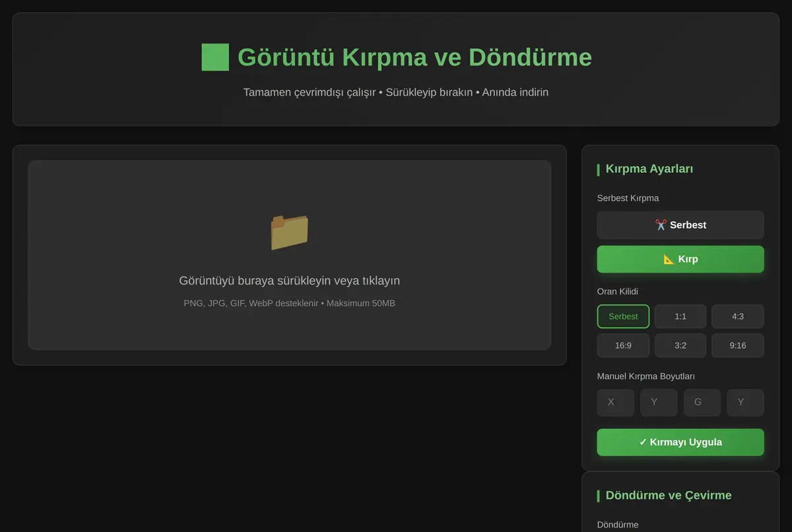The height and width of the screenshot is (532, 792).
Task: Click 'Görüntüyü buraya sürükleyin veya tıklayın' text
Action: click(290, 281)
